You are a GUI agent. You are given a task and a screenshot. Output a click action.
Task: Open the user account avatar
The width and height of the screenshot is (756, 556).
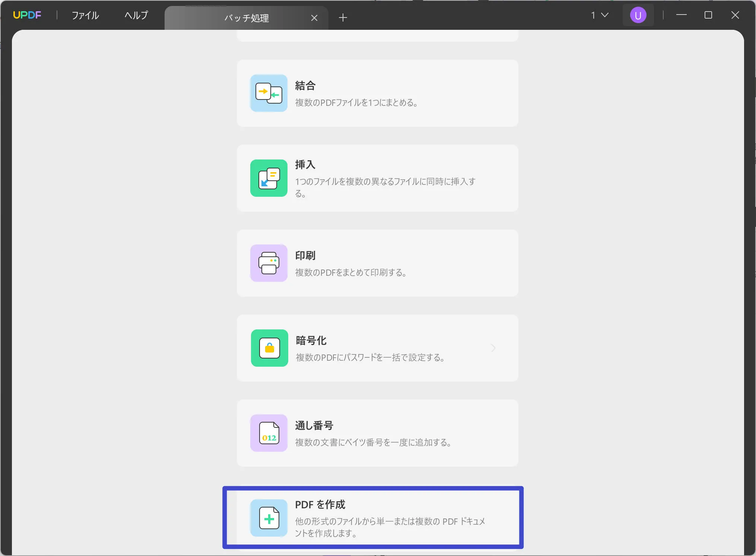pos(638,15)
